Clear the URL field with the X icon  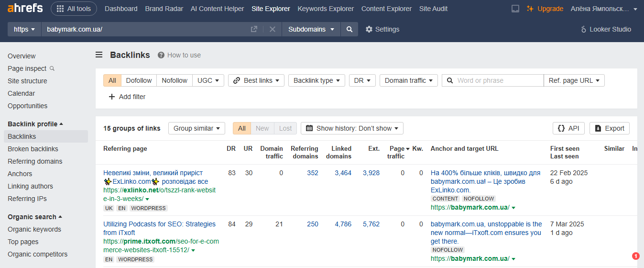(272, 29)
